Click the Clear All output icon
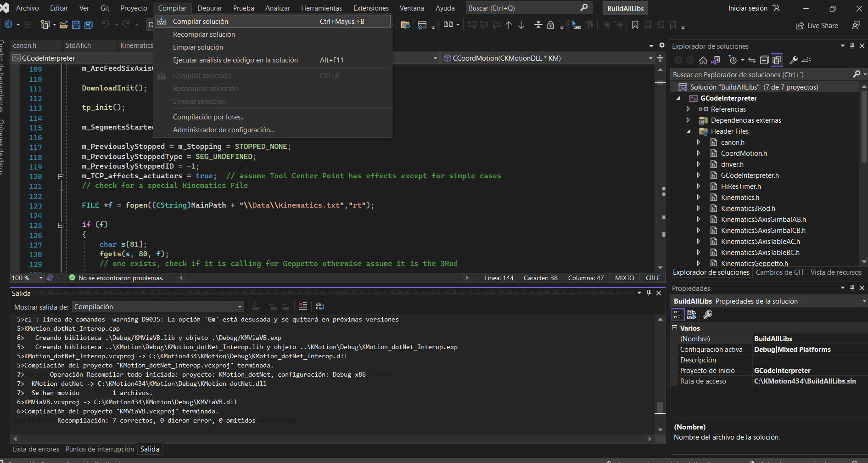 coord(303,306)
